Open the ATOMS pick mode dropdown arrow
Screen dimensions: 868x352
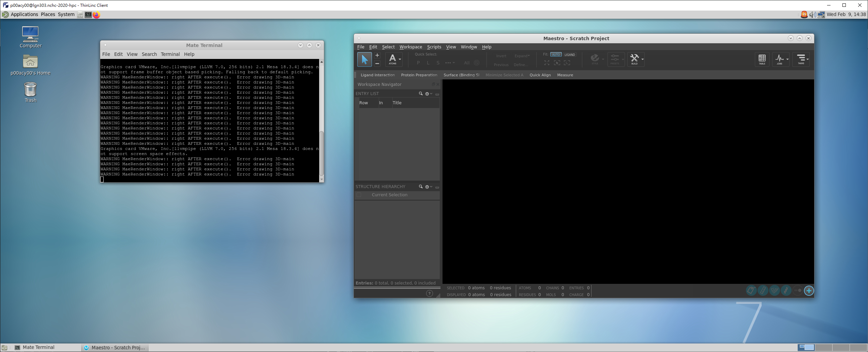[x=400, y=59]
